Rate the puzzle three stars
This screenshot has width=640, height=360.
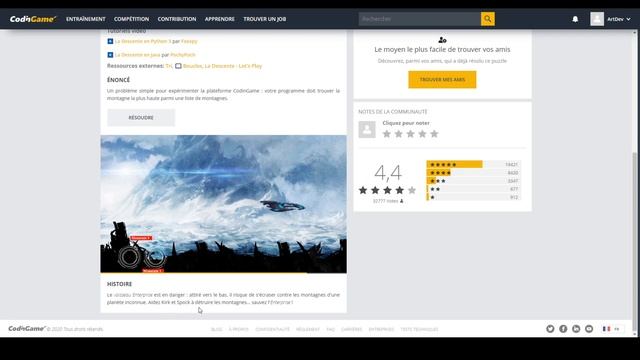tap(411, 134)
